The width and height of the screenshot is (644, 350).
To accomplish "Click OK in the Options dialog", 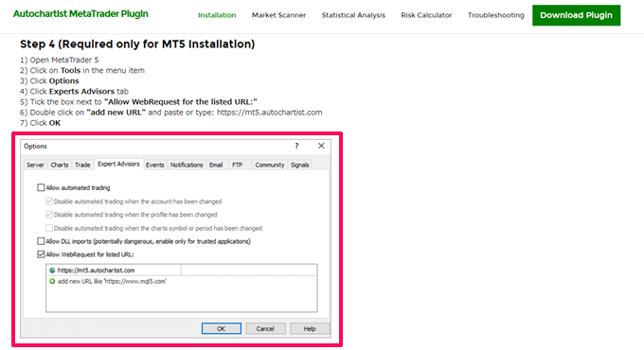I will click(221, 328).
